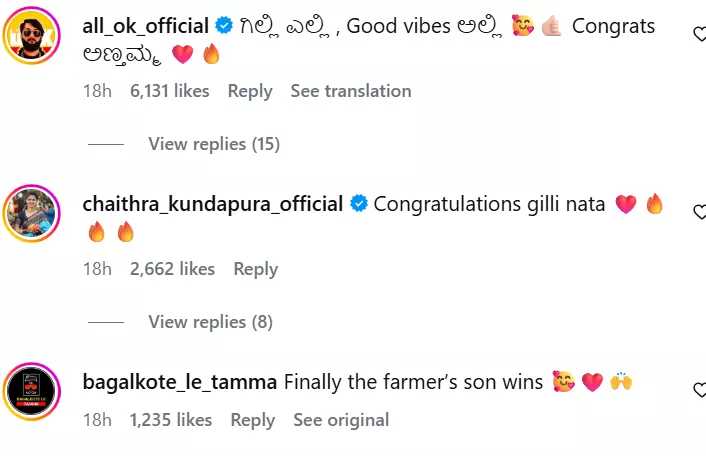706x456 pixels.
Task: Like chaithra_kundapura_official's comment heart
Action: pyautogui.click(x=700, y=211)
